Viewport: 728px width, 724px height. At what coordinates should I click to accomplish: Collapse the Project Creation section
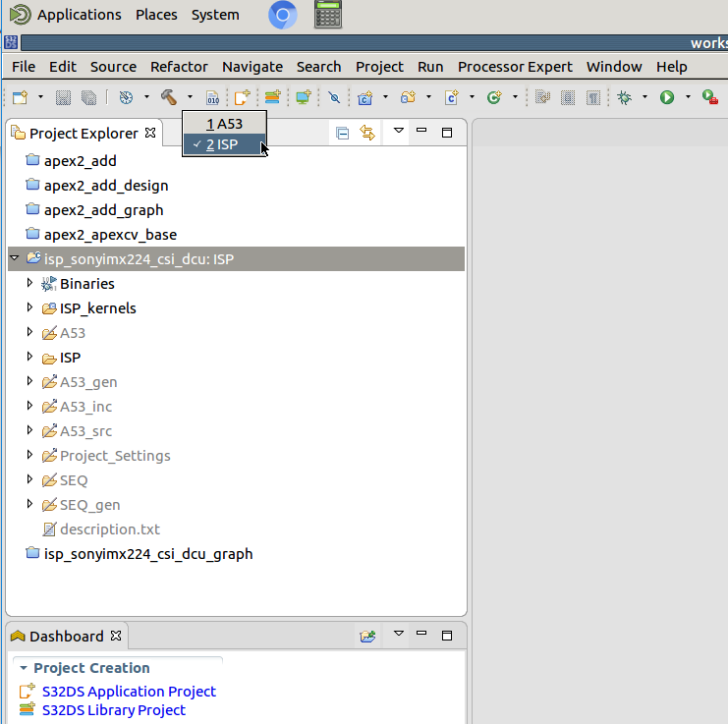(24, 668)
